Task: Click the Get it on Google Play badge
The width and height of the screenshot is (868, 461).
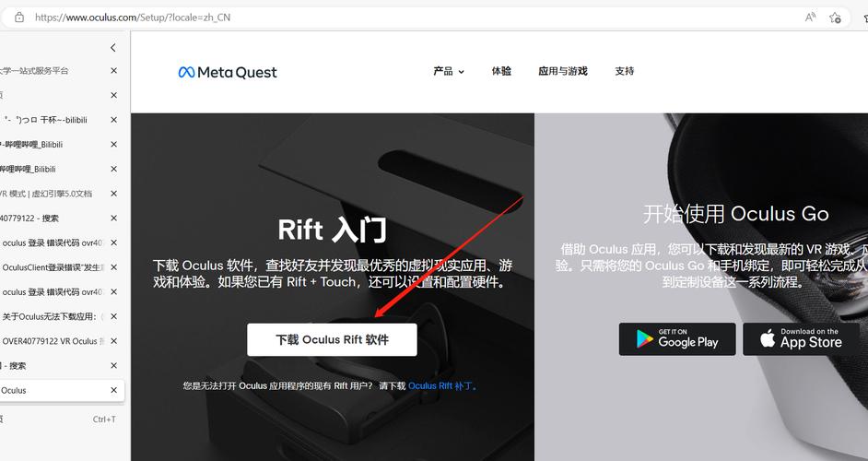Action: (x=677, y=338)
